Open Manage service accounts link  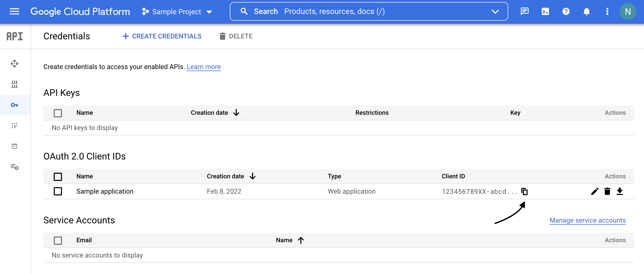[588, 220]
